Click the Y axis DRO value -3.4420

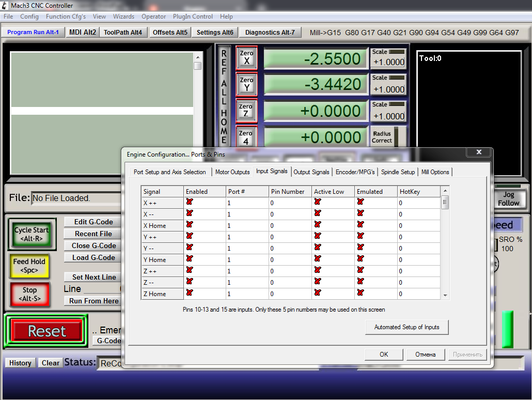tap(316, 84)
